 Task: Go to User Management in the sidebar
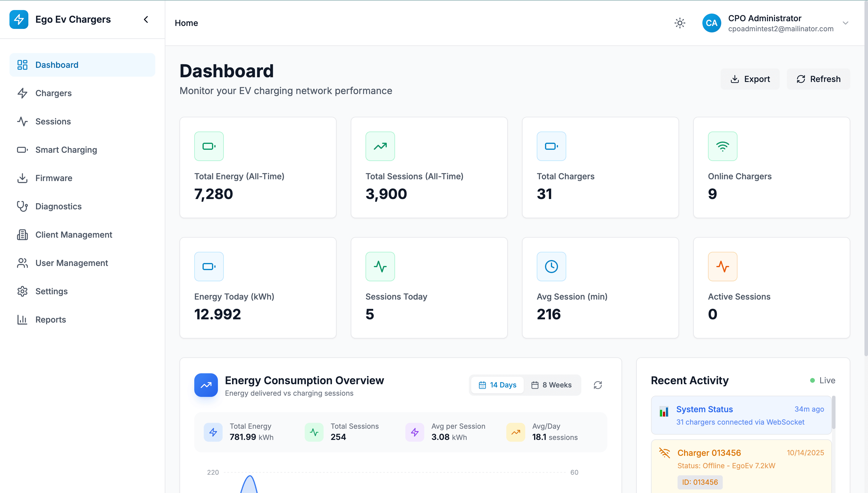click(x=71, y=263)
